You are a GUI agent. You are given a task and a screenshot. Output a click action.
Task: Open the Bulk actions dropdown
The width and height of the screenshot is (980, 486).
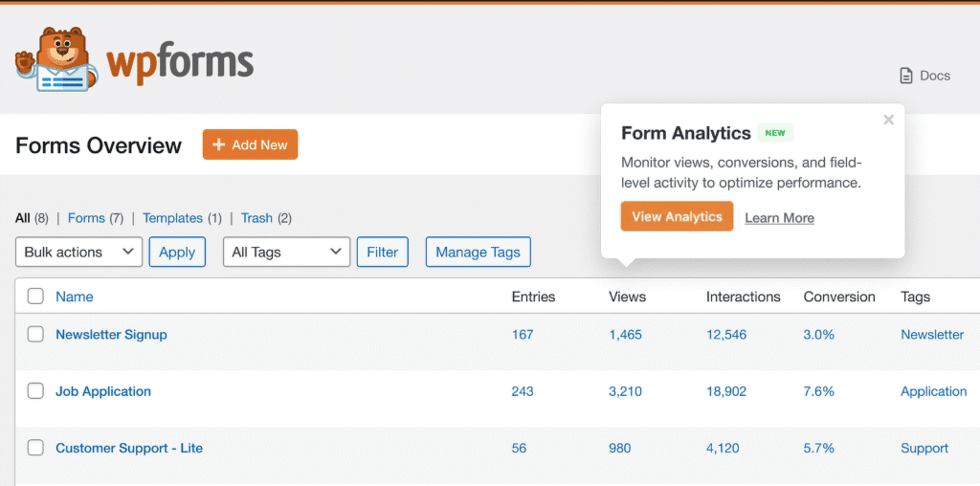78,252
